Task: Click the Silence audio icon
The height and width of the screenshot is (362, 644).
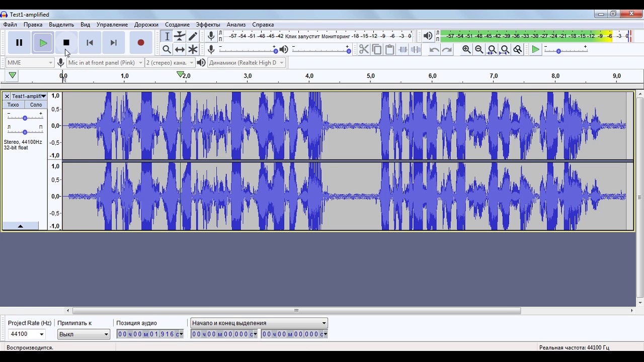Action: (x=416, y=49)
